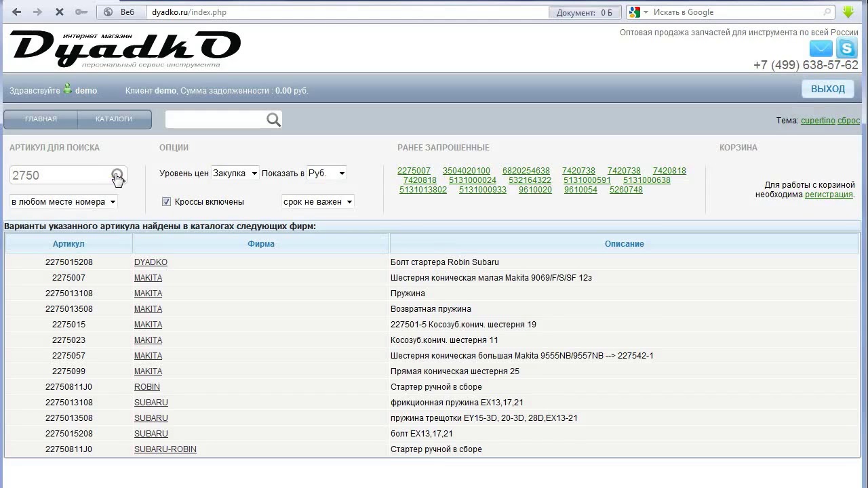The height and width of the screenshot is (488, 868).
Task: Go forward with browser forward arrow
Action: (38, 12)
